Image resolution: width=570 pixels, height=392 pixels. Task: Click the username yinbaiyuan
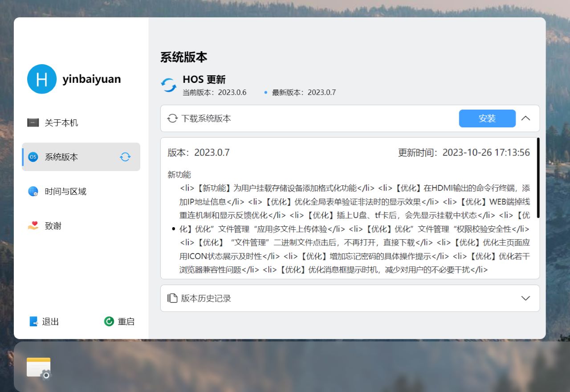click(92, 79)
